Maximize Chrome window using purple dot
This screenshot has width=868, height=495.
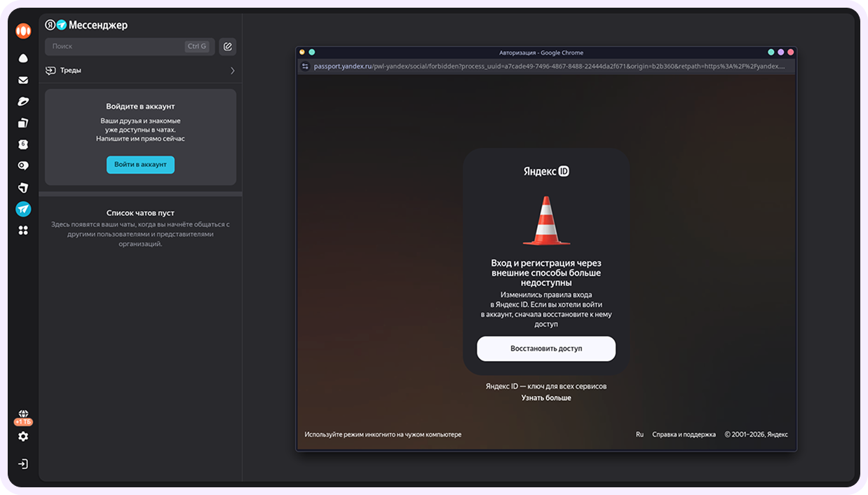(x=781, y=52)
